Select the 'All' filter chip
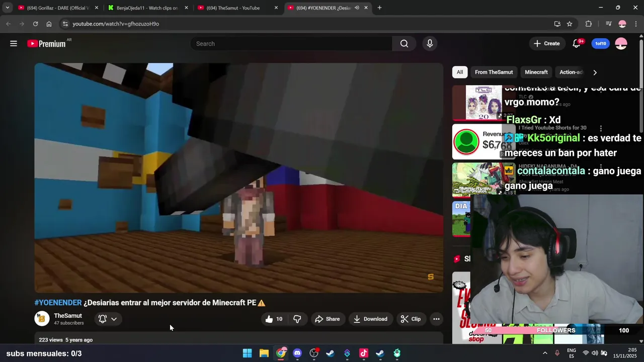Image resolution: width=644 pixels, height=362 pixels. [x=460, y=72]
